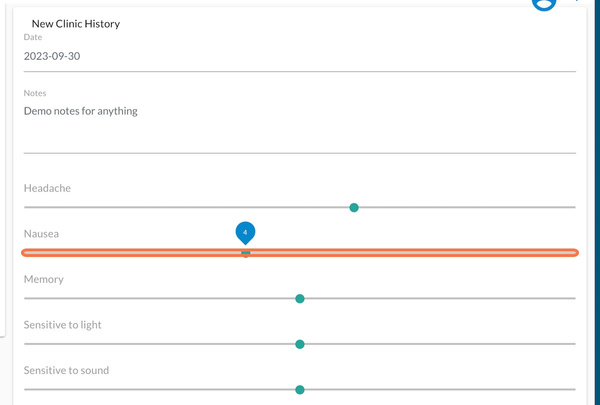
Task: Click the Headache label
Action: point(47,188)
